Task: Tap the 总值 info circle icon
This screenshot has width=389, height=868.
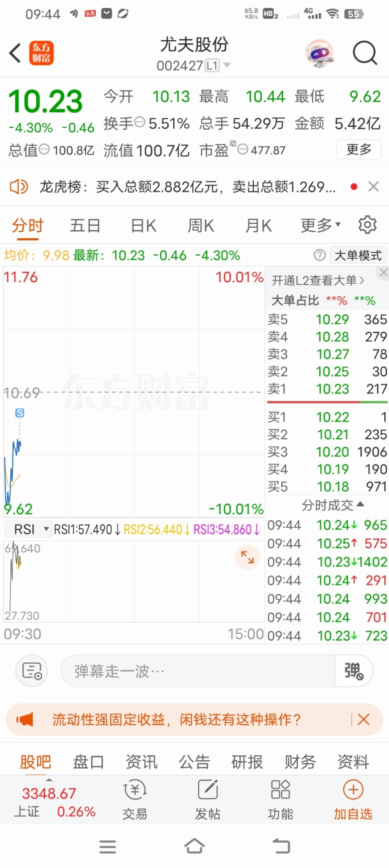Action: [x=44, y=150]
